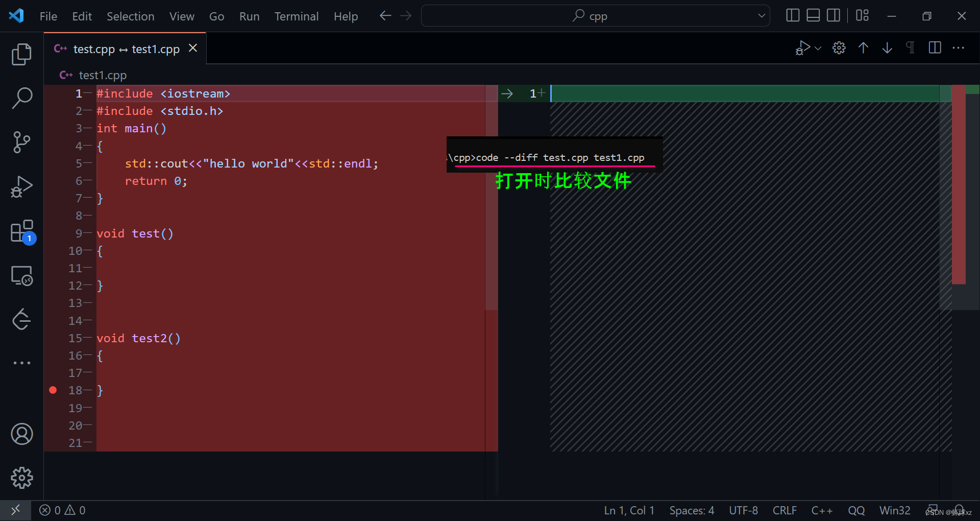
Task: Go back in navigation history
Action: pos(385,16)
